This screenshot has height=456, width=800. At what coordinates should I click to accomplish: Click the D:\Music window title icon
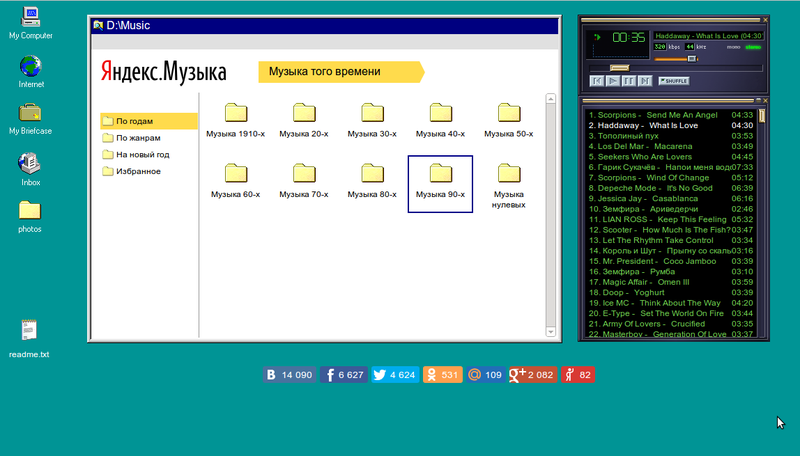pyautogui.click(x=98, y=26)
